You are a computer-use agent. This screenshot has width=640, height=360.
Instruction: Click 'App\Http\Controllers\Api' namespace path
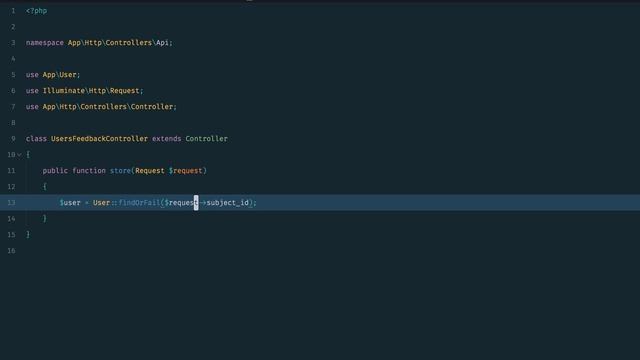coord(118,43)
